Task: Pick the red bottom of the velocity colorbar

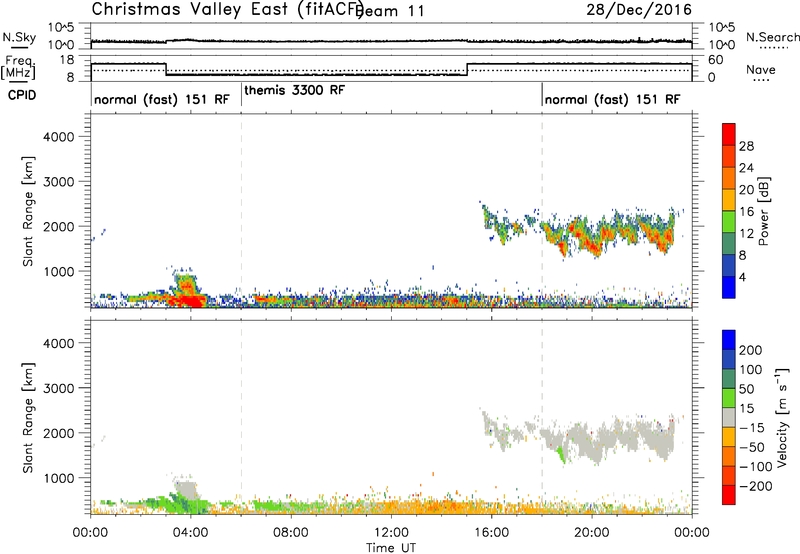Action: [729, 495]
